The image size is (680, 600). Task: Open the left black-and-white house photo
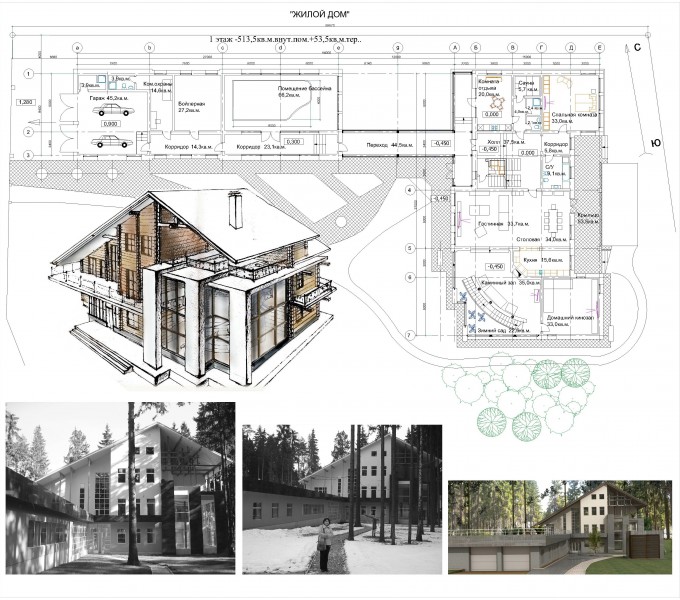(x=120, y=488)
